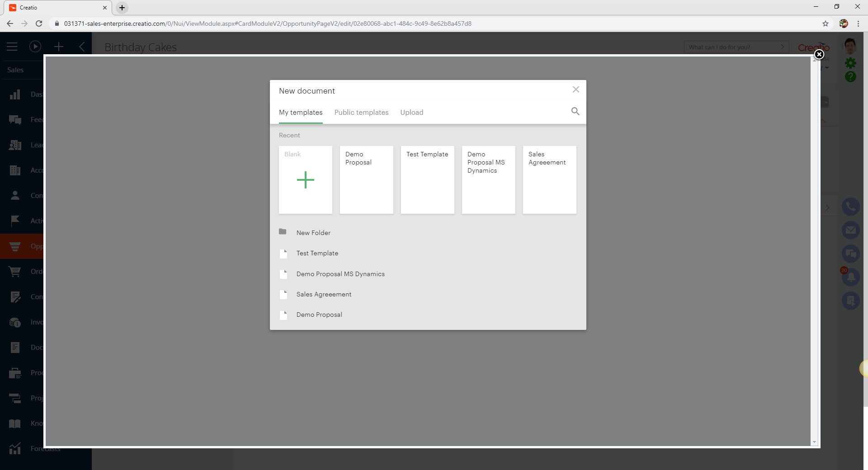Screen dimensions: 868x470
Task: Click the green help question mark icon
Action: click(850, 77)
